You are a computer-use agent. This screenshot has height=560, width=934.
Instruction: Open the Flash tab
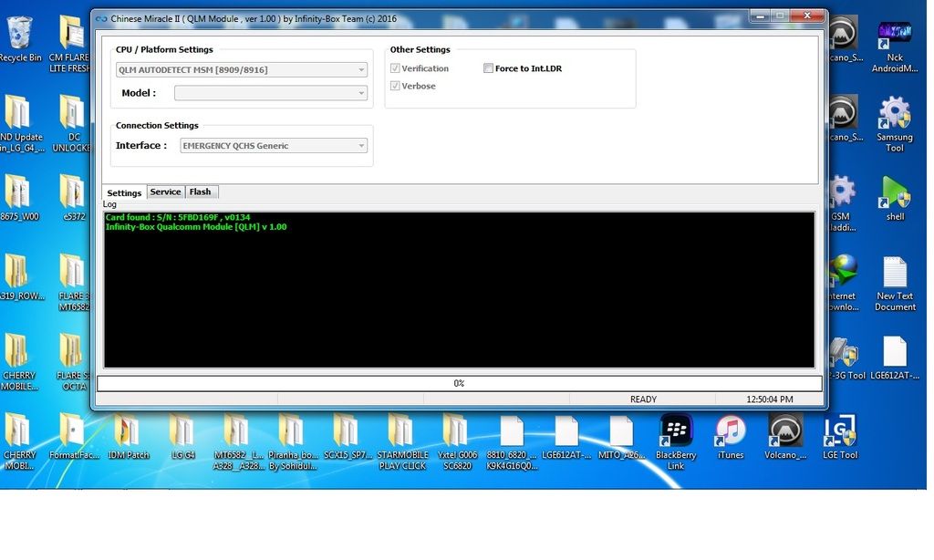point(200,192)
